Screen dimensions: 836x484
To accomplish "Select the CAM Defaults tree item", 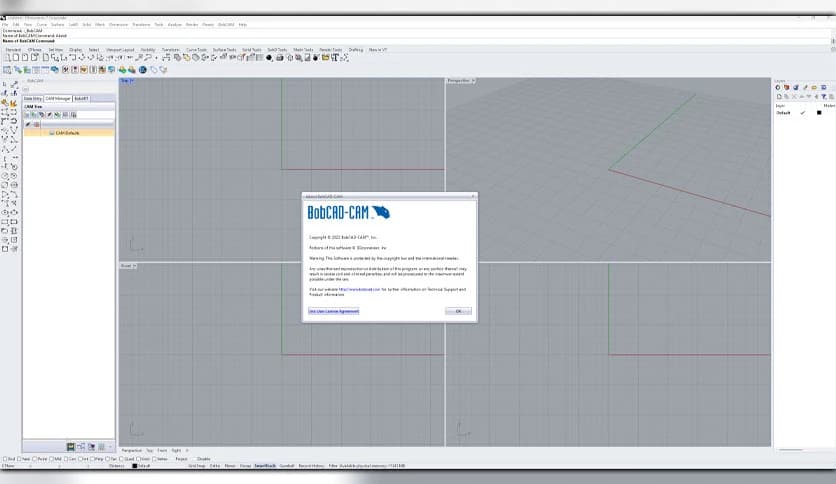I will pos(68,133).
